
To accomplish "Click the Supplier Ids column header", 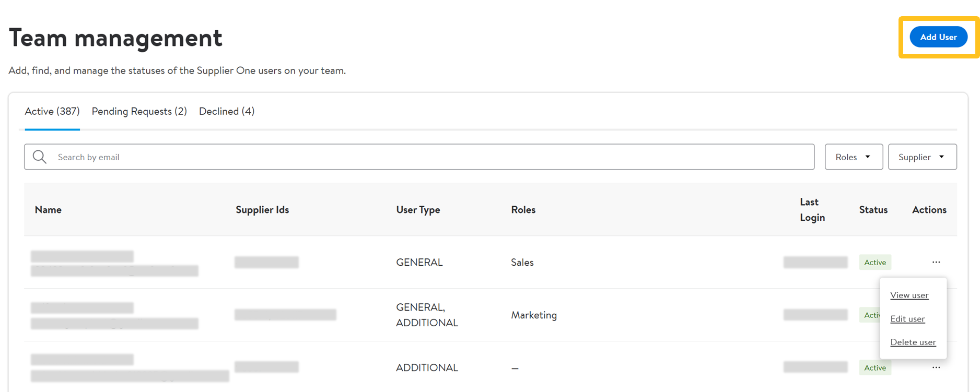I will click(262, 209).
